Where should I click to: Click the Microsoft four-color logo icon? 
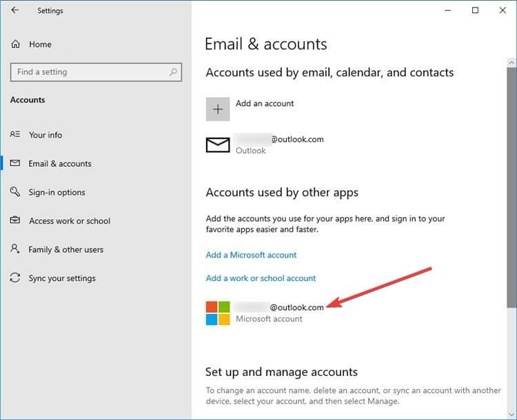[218, 313]
